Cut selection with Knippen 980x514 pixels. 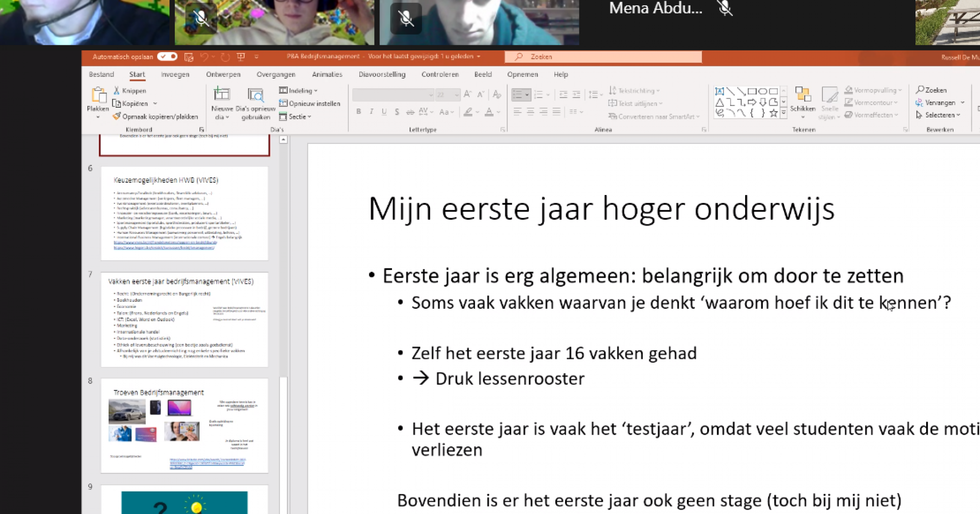(129, 91)
